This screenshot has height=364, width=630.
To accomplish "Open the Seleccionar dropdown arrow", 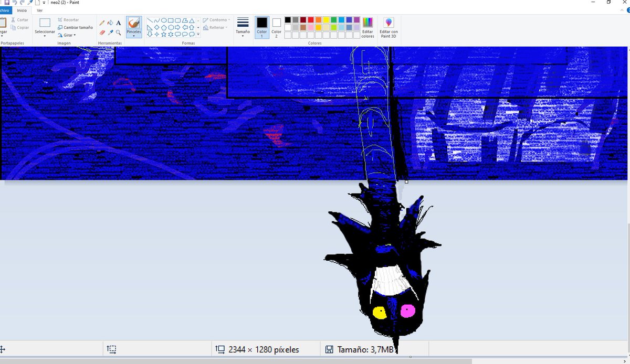I will pyautogui.click(x=45, y=36).
